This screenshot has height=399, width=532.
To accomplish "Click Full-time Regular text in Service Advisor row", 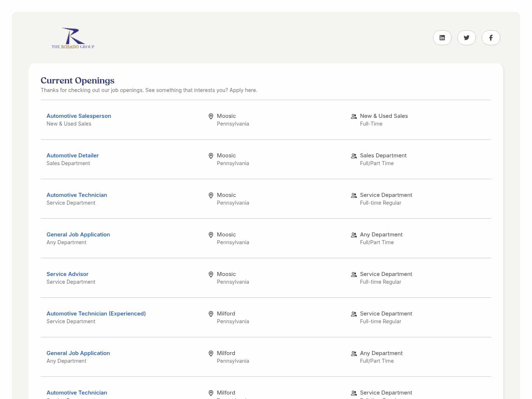I will 381,282.
